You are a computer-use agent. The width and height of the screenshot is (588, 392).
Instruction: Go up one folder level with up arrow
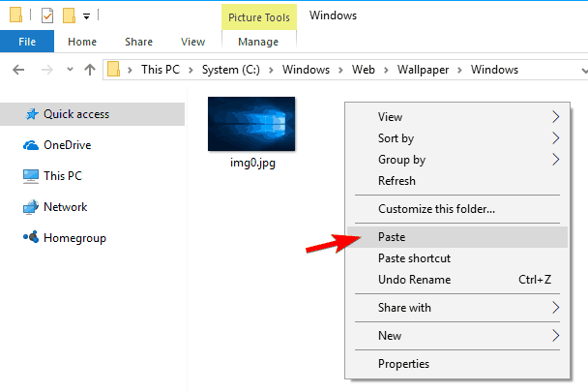coord(90,70)
